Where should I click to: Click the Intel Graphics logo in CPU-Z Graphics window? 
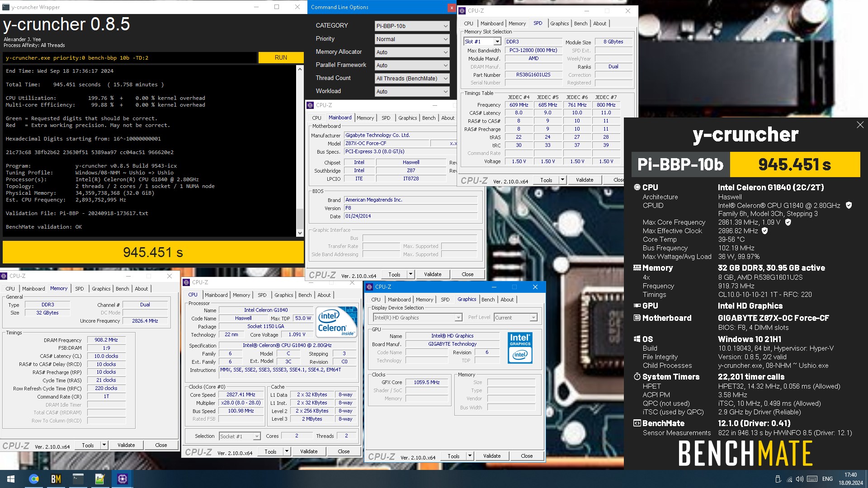click(x=520, y=348)
